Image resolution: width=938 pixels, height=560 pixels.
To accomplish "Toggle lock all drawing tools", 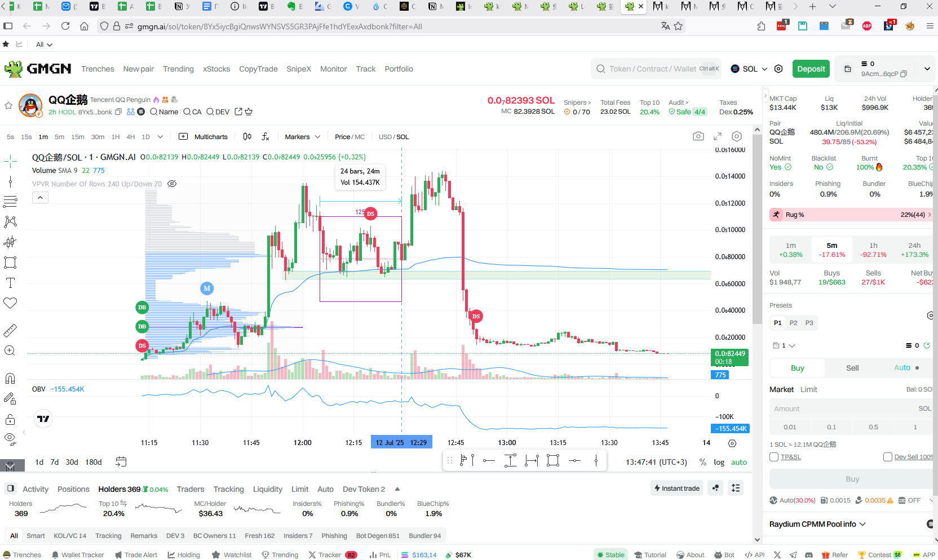I will [10, 420].
